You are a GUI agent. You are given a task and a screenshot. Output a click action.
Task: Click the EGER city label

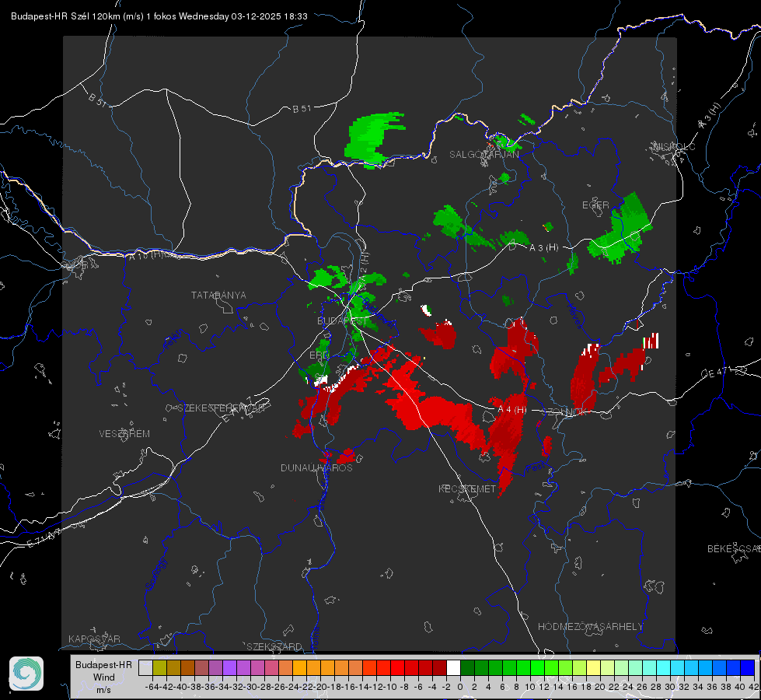point(595,205)
